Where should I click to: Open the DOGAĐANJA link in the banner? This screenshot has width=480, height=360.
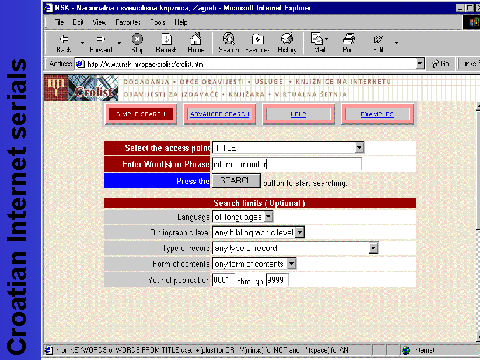point(146,81)
